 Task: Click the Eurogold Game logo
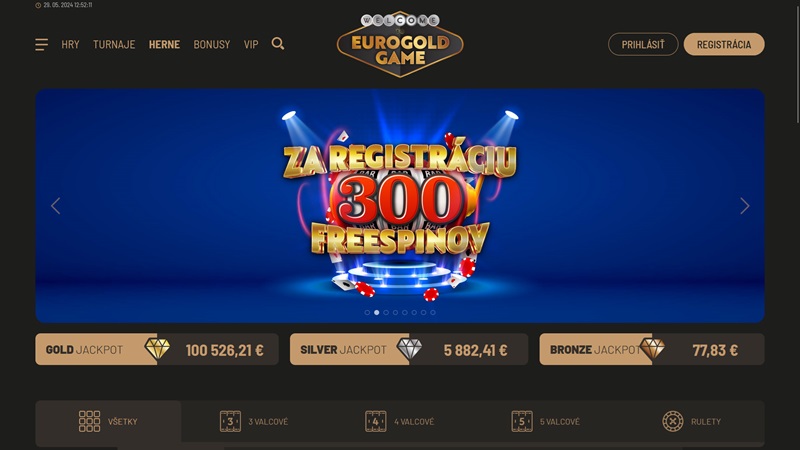tap(400, 44)
